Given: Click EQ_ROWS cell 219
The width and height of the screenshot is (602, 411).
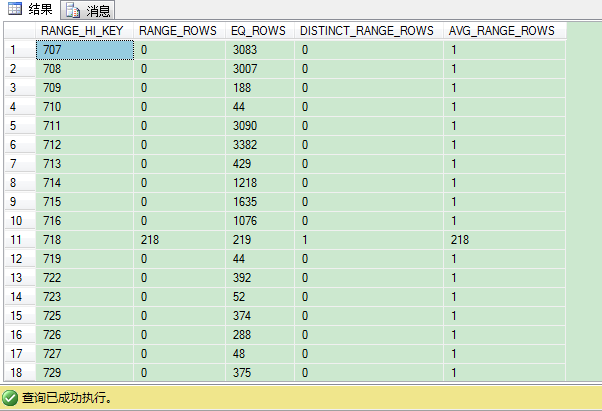Looking at the screenshot, I should point(260,240).
